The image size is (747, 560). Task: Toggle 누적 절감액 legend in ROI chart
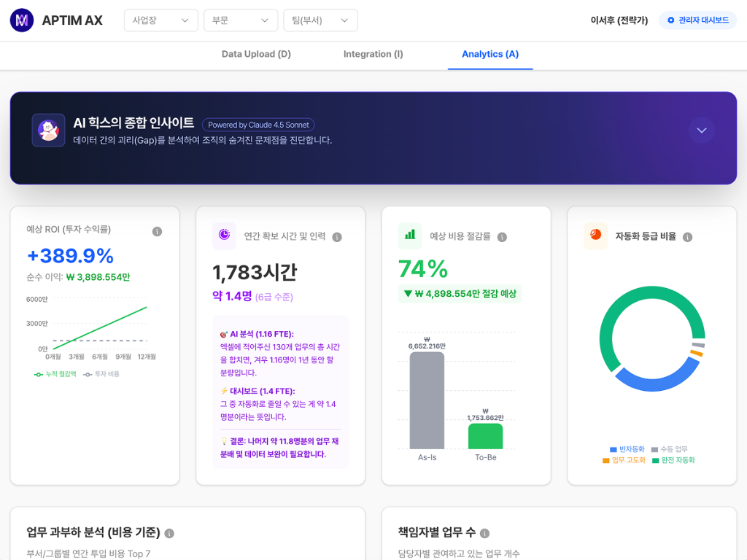tap(55, 374)
